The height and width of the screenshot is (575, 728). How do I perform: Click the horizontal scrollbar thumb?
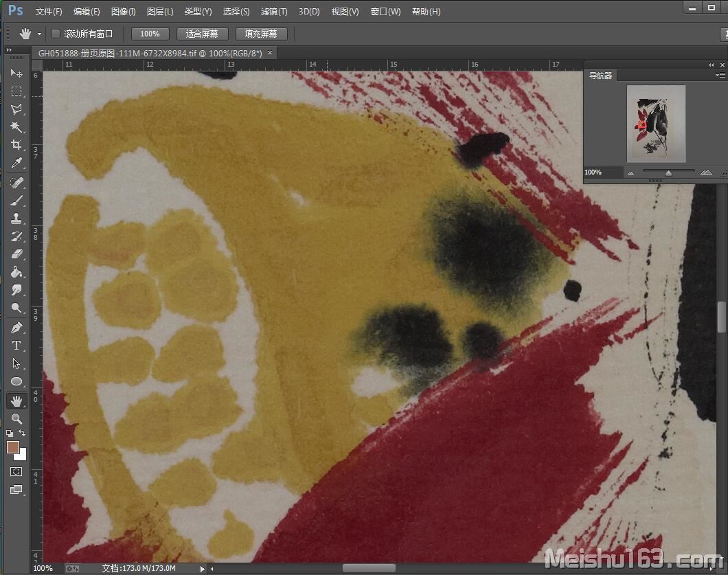click(x=369, y=569)
